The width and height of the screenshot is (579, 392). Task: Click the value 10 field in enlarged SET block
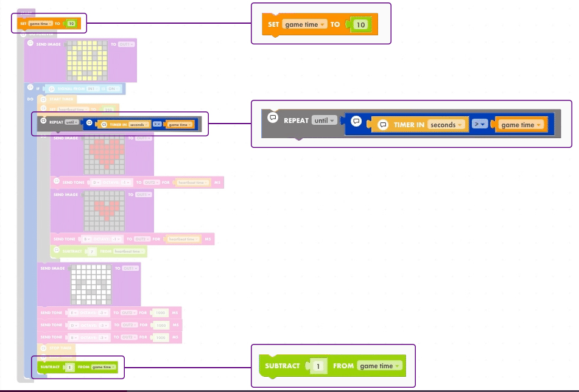[x=360, y=25]
